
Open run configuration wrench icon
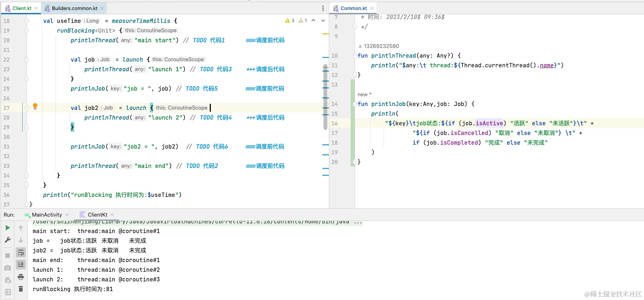coord(8,240)
